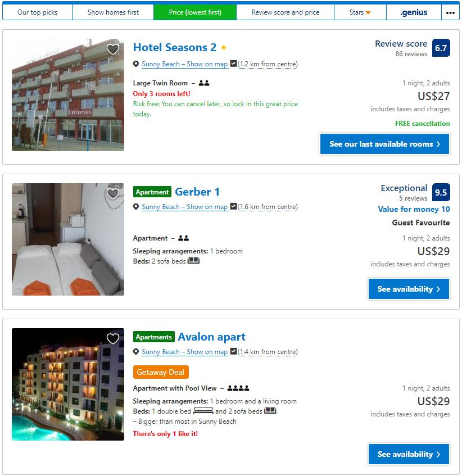This screenshot has width=462, height=476.
Task: Switch to Review score and price tab
Action: click(x=286, y=12)
